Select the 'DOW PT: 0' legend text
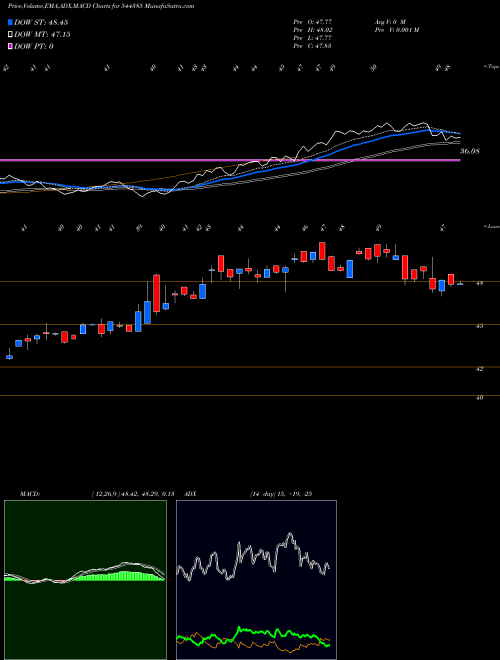This screenshot has height=660, width=500. click(x=34, y=46)
